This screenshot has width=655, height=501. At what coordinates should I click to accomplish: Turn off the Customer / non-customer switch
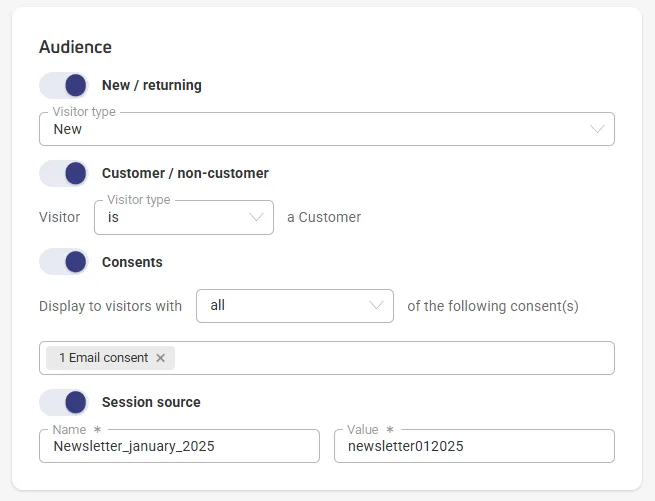pyautogui.click(x=64, y=173)
